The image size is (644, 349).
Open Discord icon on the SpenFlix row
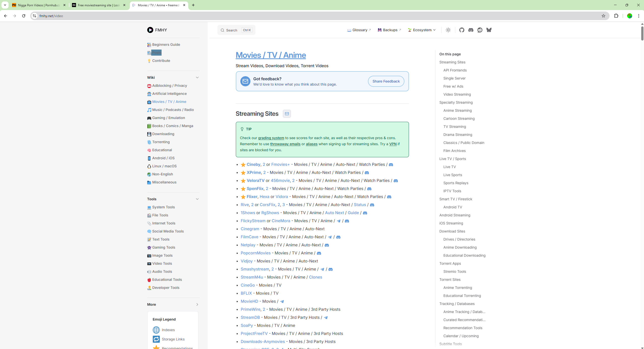point(369,189)
